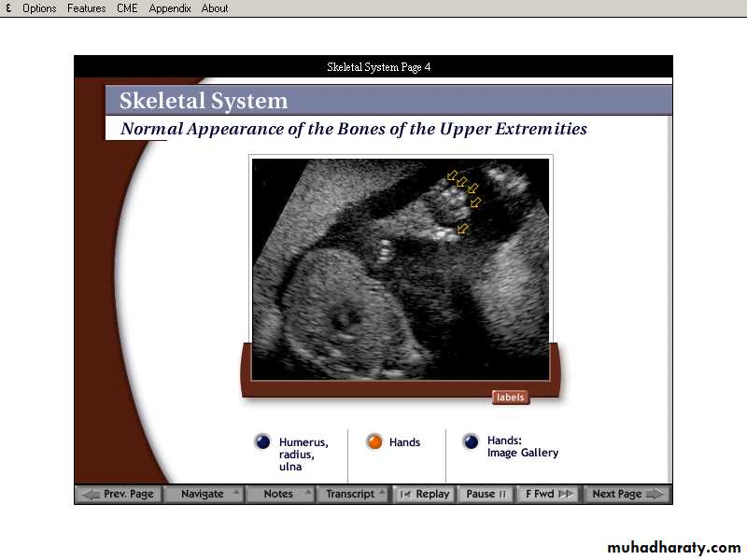Open the Appendix menu
The image size is (747, 560).
coord(170,8)
